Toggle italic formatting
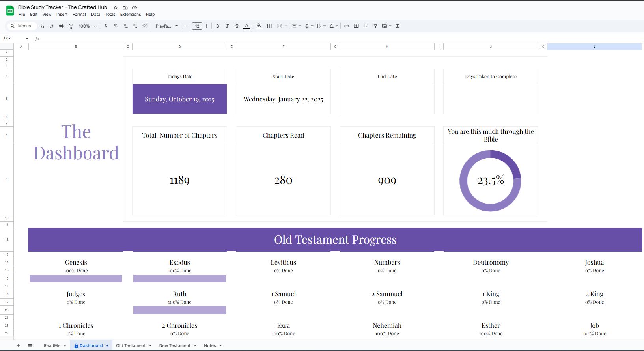The width and height of the screenshot is (644, 351). pos(227,26)
